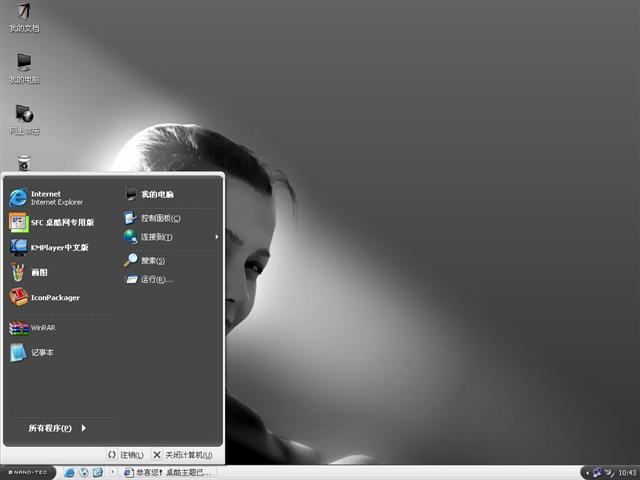Open the 我的文档 desktop icon
Viewport: 640px width, 480px height.
point(24,17)
